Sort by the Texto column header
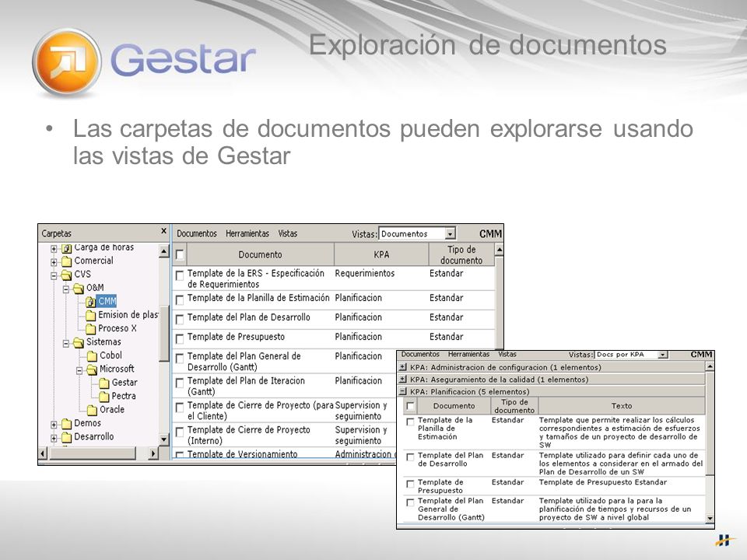 tap(621, 406)
